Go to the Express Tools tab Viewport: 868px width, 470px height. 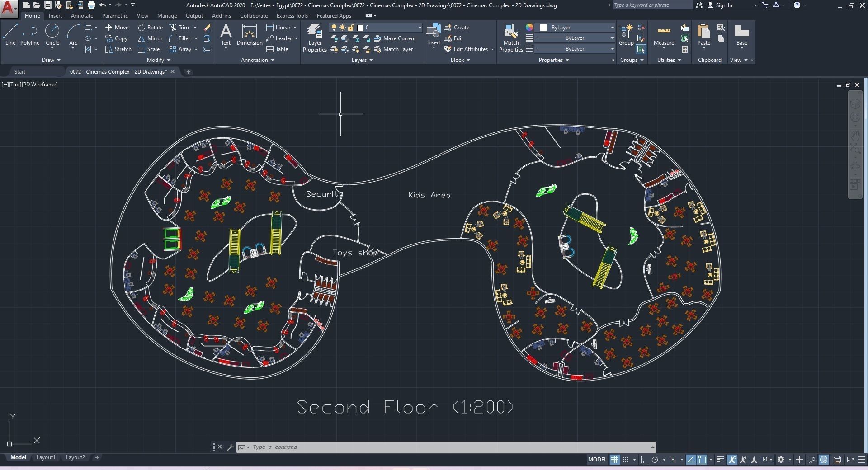292,16
